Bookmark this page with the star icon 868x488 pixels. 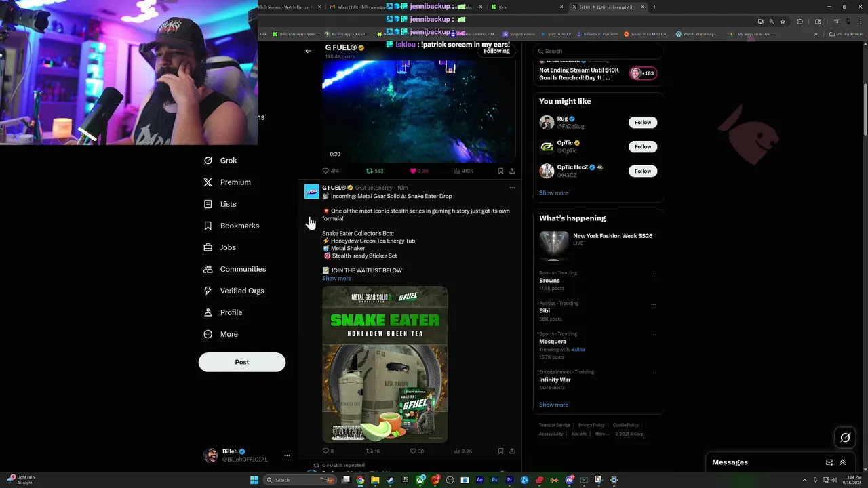tap(783, 22)
